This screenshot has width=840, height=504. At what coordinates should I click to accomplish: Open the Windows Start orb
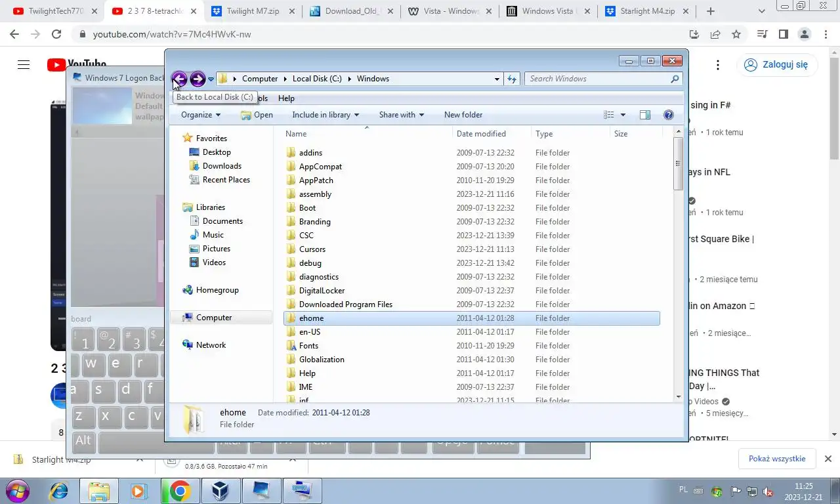click(x=17, y=491)
